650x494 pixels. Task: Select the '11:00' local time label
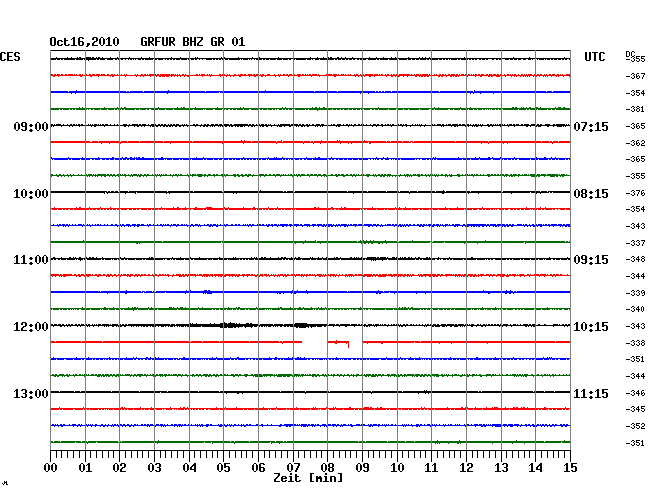pos(31,260)
